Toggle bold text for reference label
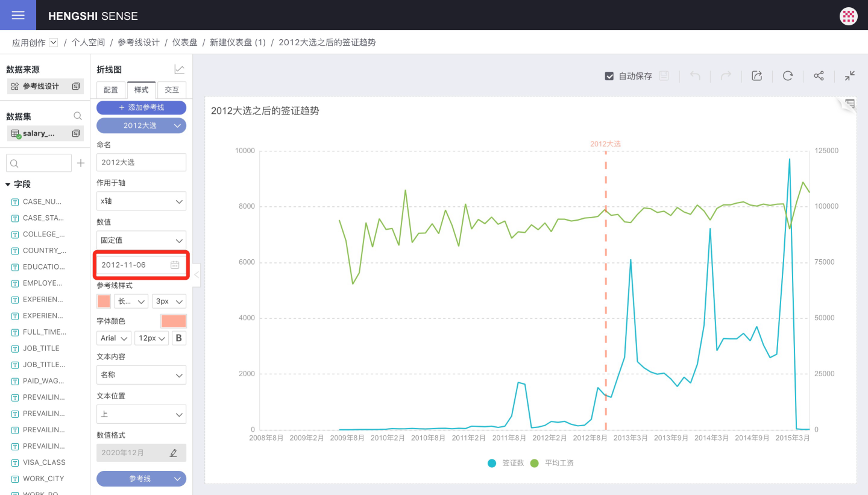Image resolution: width=868 pixels, height=495 pixels. [x=178, y=338]
